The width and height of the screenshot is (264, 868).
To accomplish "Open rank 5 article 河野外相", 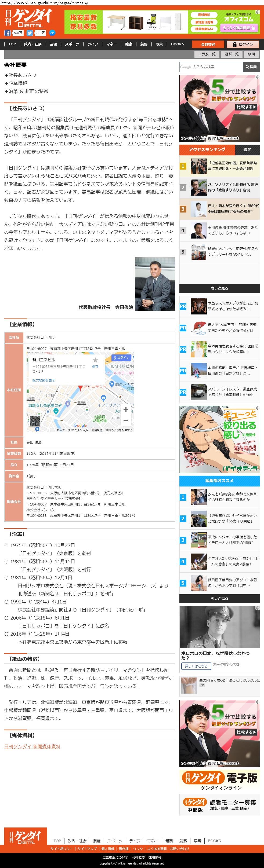I will [x=219, y=252].
